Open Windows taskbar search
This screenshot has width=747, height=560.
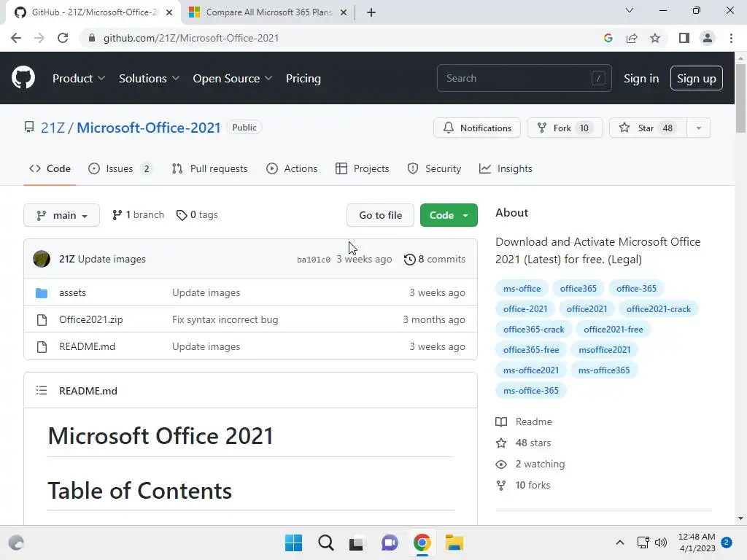click(x=326, y=542)
